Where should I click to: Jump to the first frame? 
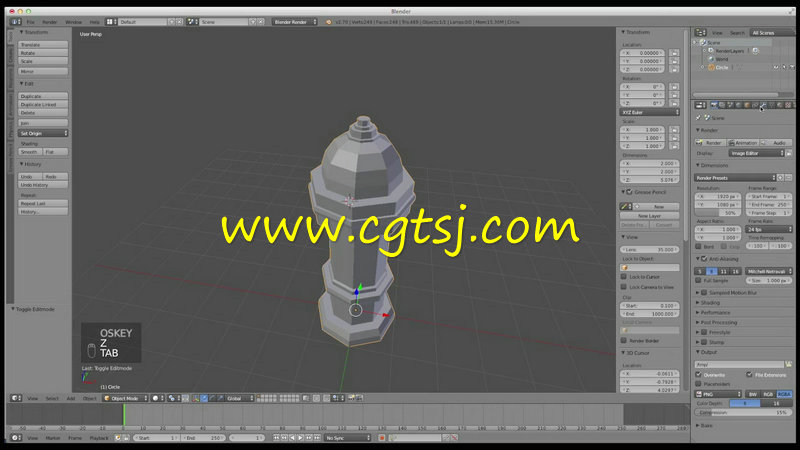click(276, 438)
